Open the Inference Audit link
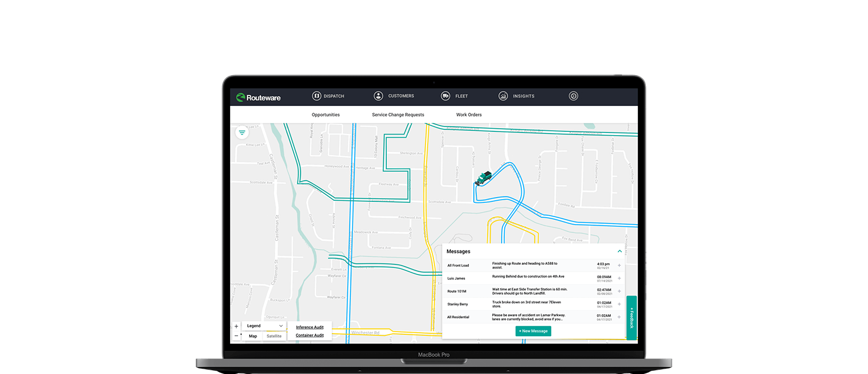The width and height of the screenshot is (868, 374). coord(310,327)
